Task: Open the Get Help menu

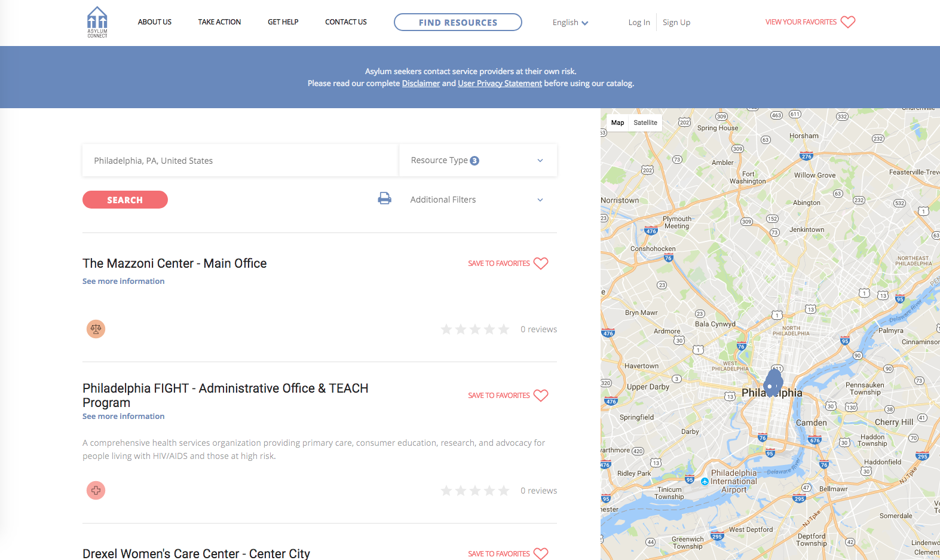Action: pyautogui.click(x=283, y=22)
